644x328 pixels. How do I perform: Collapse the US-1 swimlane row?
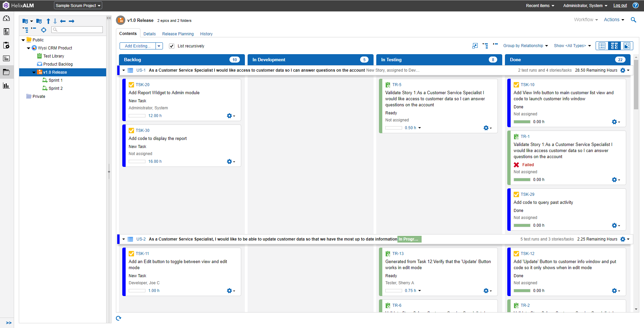[124, 70]
